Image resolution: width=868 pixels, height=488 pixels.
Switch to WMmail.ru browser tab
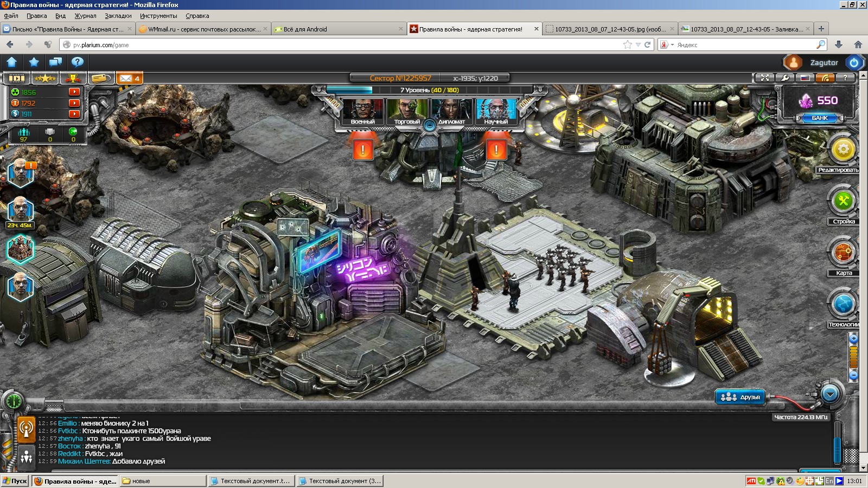pyautogui.click(x=203, y=29)
